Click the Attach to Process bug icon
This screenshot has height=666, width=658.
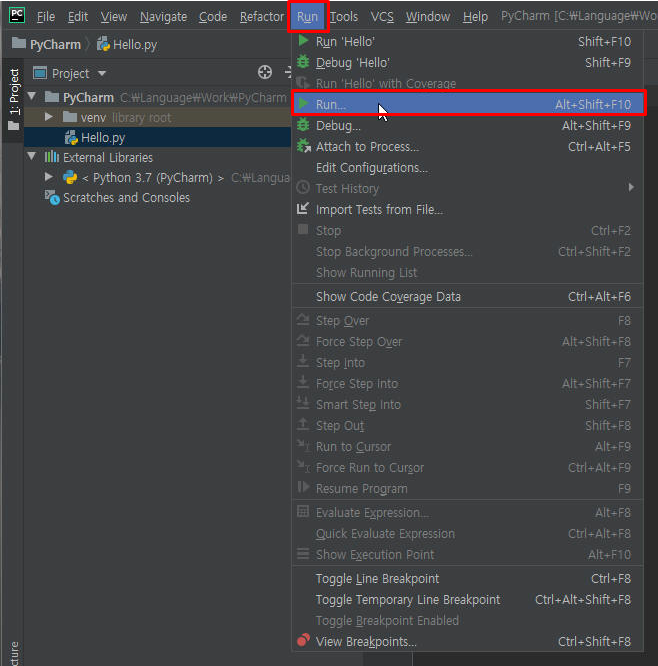[x=304, y=146]
